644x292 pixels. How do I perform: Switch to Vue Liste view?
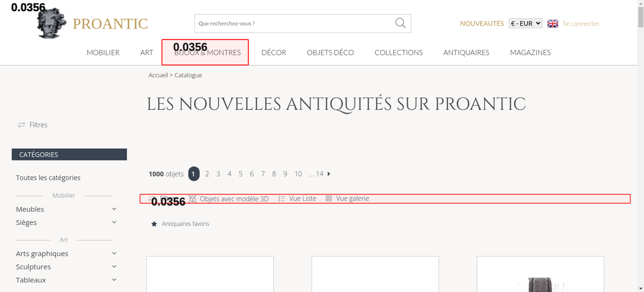(302, 199)
